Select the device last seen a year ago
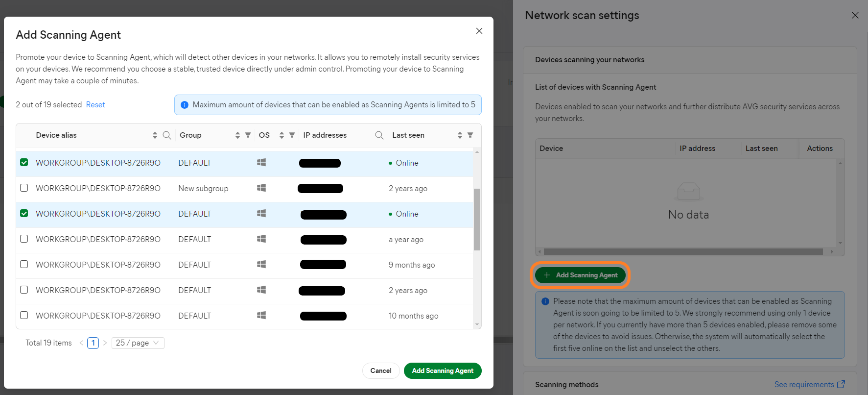868x395 pixels. tap(24, 239)
